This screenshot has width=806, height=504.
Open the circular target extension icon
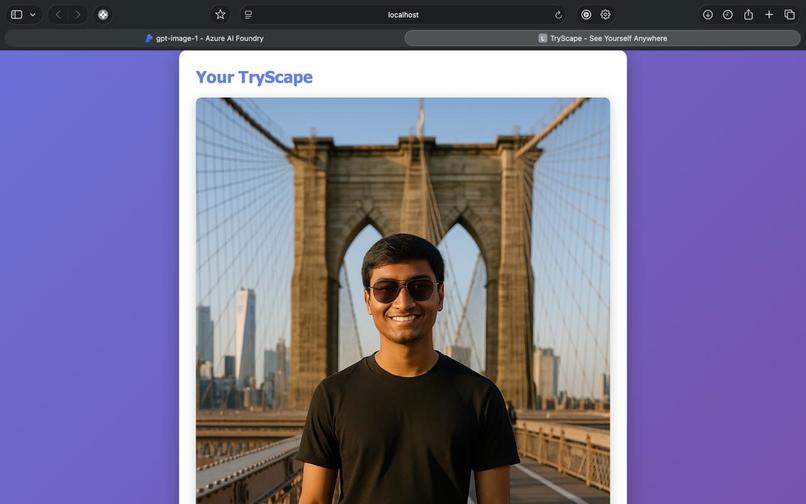(586, 14)
